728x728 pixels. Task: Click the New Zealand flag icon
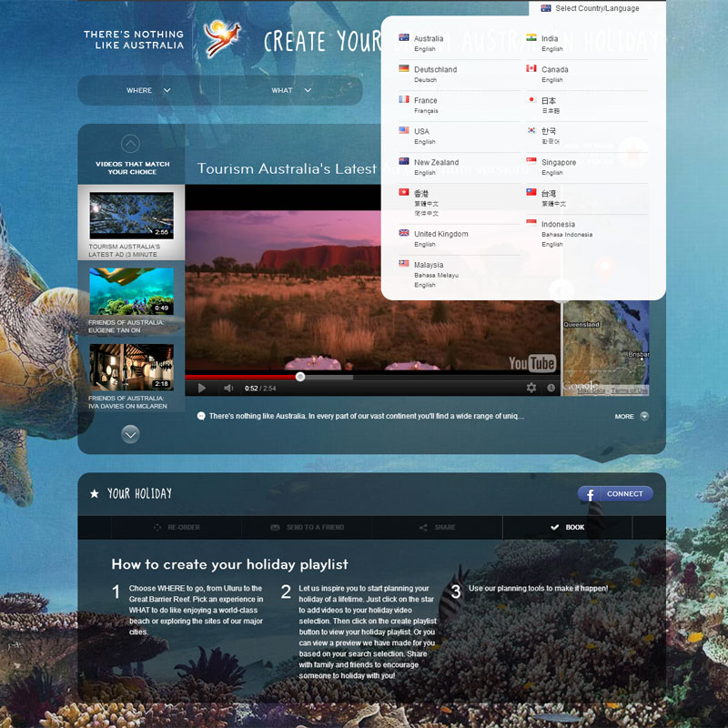[x=404, y=161]
